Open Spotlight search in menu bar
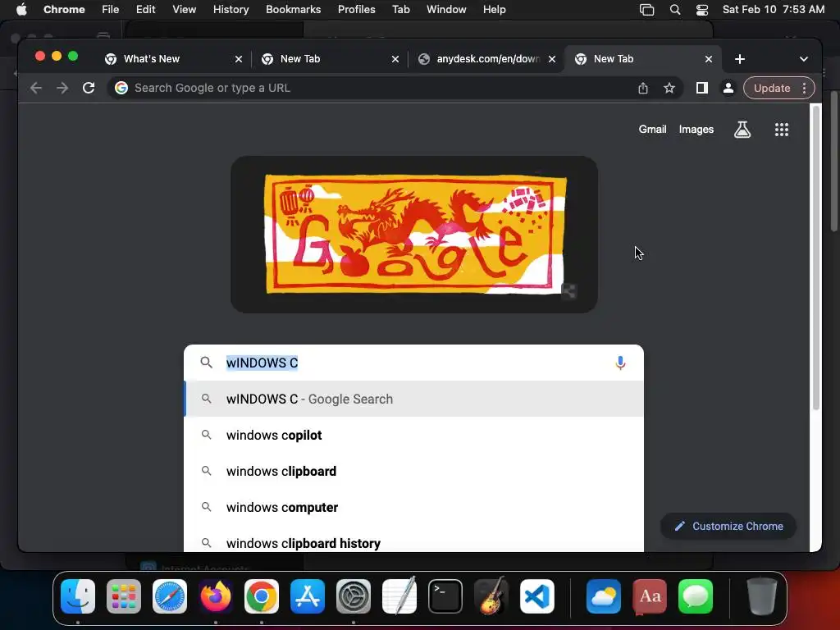 (x=675, y=10)
